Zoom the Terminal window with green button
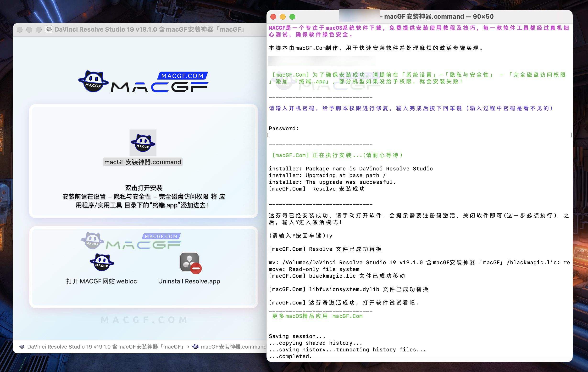The width and height of the screenshot is (588, 372). pyautogui.click(x=292, y=17)
